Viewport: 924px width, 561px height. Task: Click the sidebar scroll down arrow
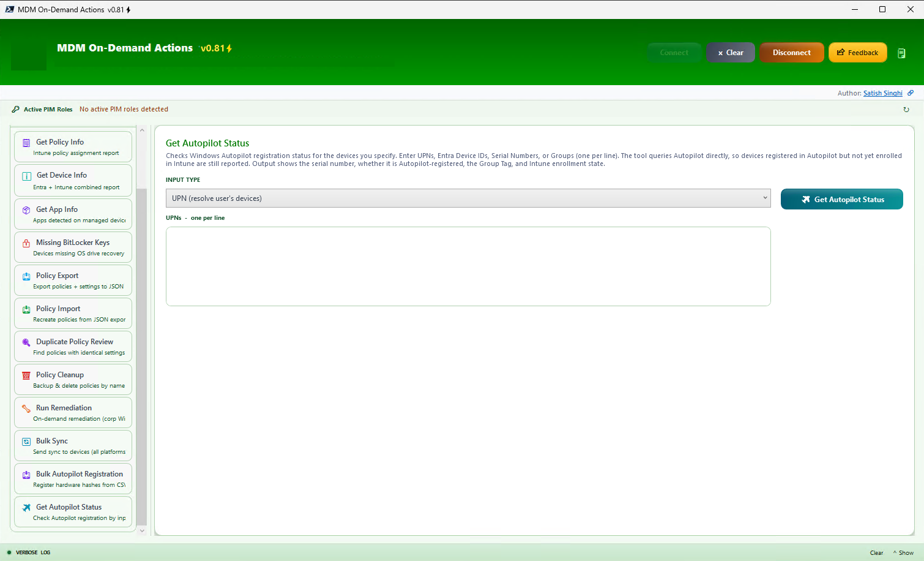pos(142,530)
